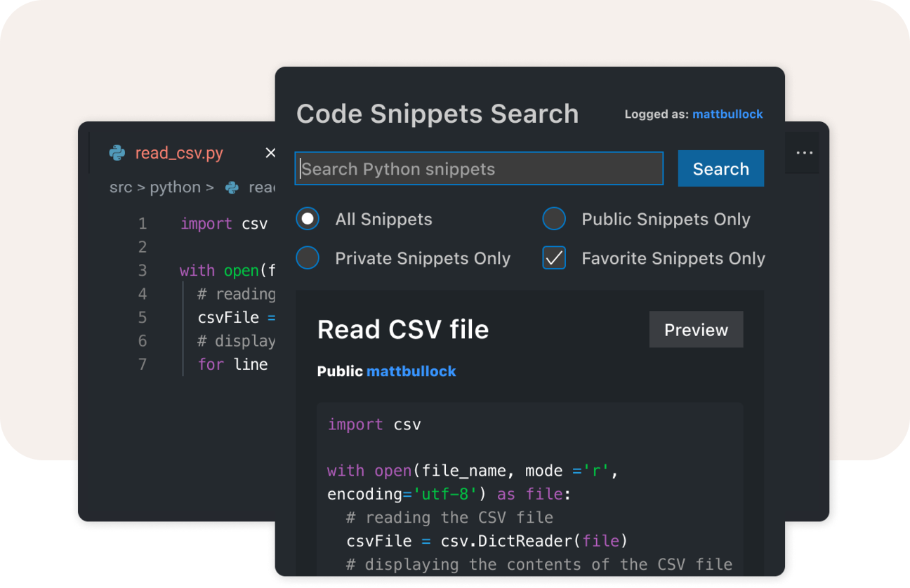The height and width of the screenshot is (588, 910).
Task: Uncheck the Favorite Snippets Only checkbox
Action: coord(554,258)
